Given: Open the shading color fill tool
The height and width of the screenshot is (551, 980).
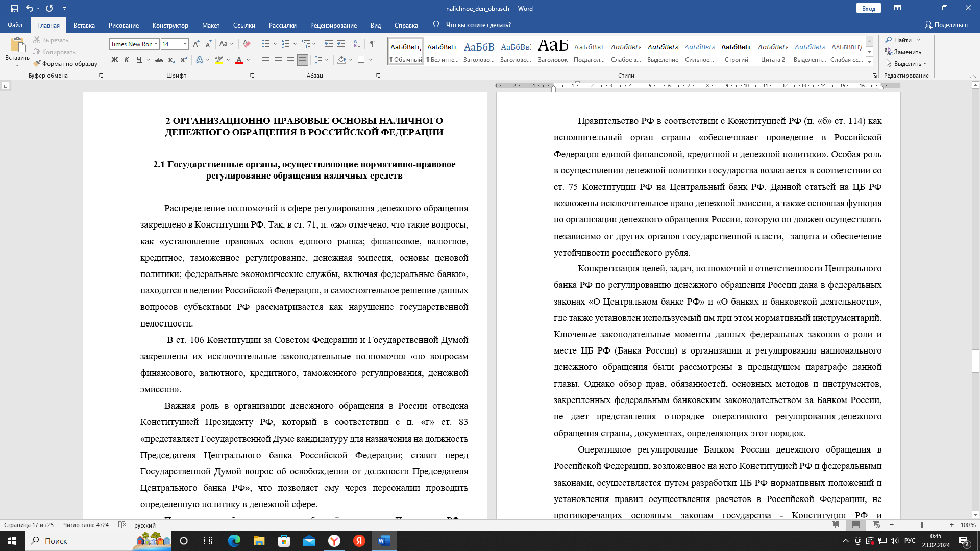Looking at the screenshot, I should pos(341,60).
